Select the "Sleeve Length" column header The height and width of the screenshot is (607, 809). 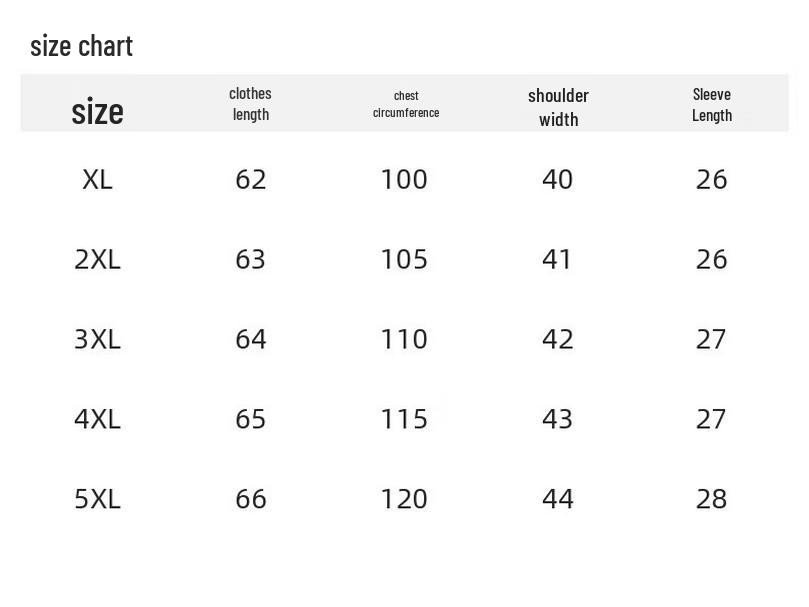(711, 104)
